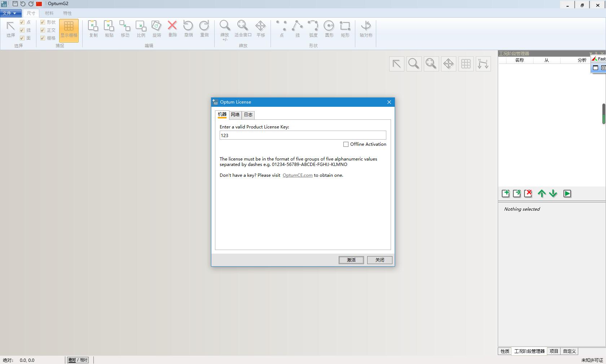Click canvas toolbar pan arrows icon
The image size is (606, 364).
coord(448,64)
